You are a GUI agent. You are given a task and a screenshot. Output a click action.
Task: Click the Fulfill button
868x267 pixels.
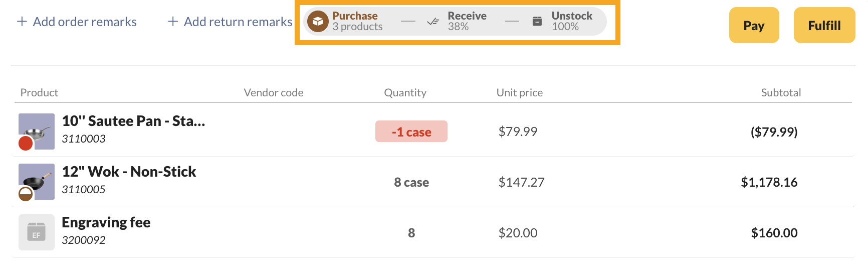coord(824,25)
